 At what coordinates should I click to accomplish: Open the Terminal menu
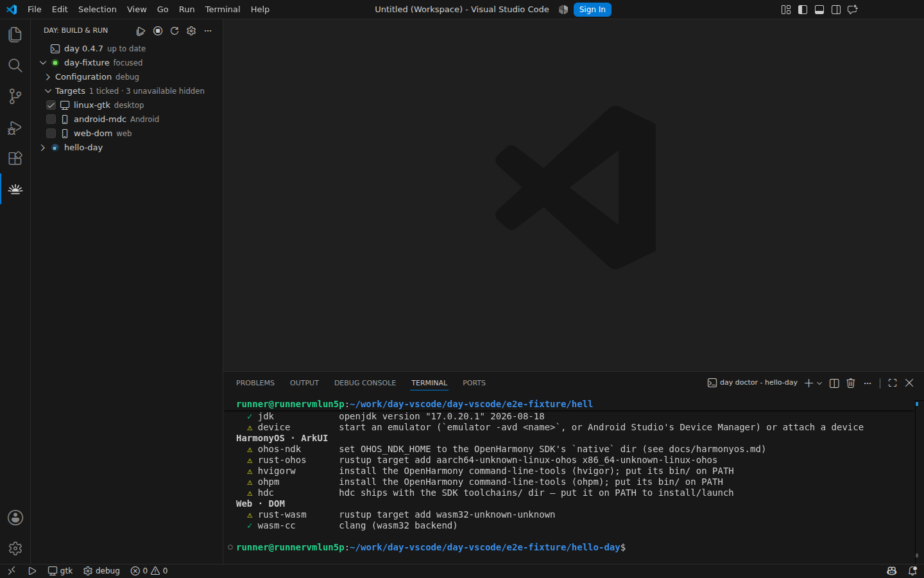[x=223, y=10]
